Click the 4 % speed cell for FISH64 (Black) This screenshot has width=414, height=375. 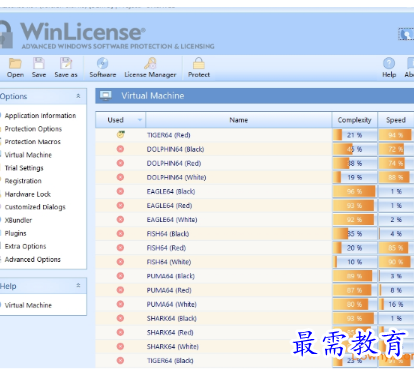[x=396, y=234]
